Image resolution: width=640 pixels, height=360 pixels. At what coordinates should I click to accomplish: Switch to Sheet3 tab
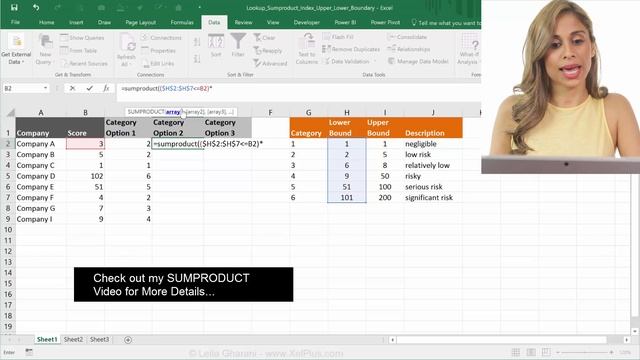[100, 339]
